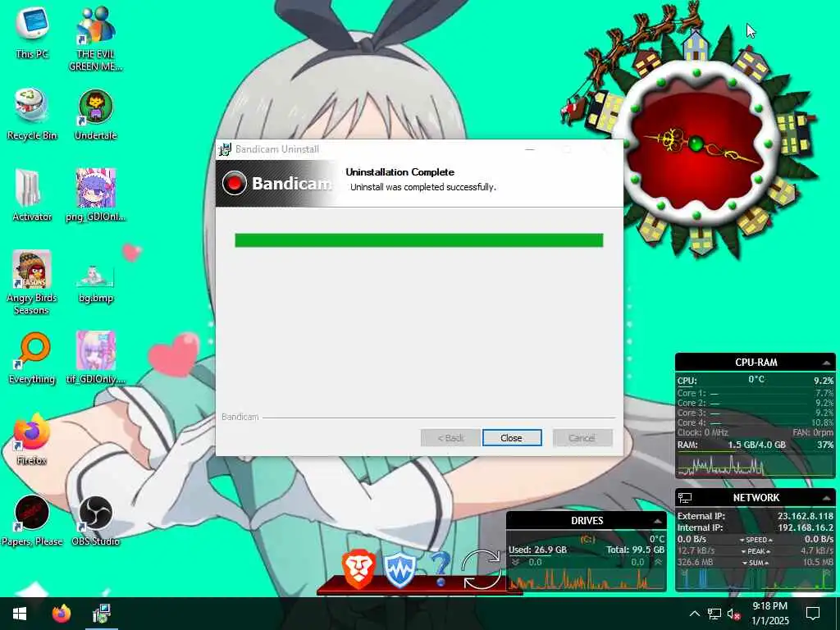Click the muted volume tray icon
Screen dimensions: 840x630
pos(733,614)
